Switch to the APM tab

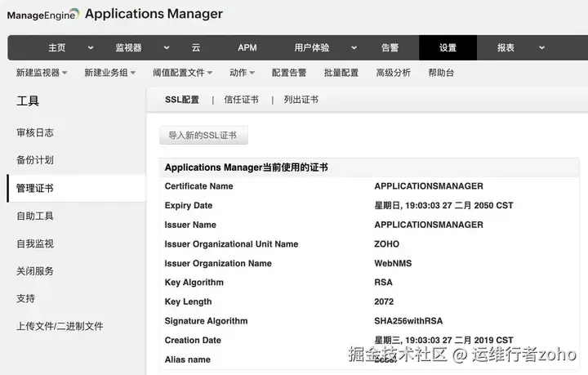click(247, 47)
